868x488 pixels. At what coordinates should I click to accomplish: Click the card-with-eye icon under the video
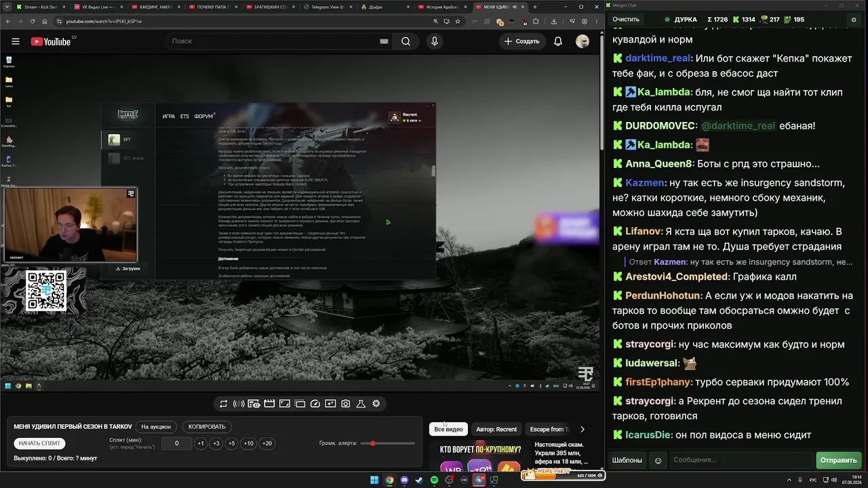[x=254, y=404]
